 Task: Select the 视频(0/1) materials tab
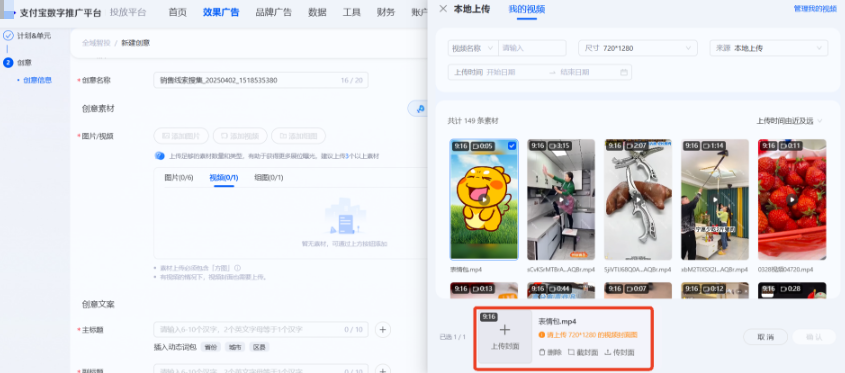[x=224, y=177]
